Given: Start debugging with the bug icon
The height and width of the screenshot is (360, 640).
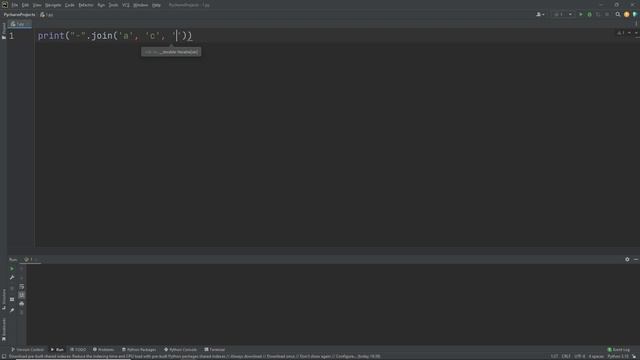Looking at the screenshot, I should click(x=589, y=15).
